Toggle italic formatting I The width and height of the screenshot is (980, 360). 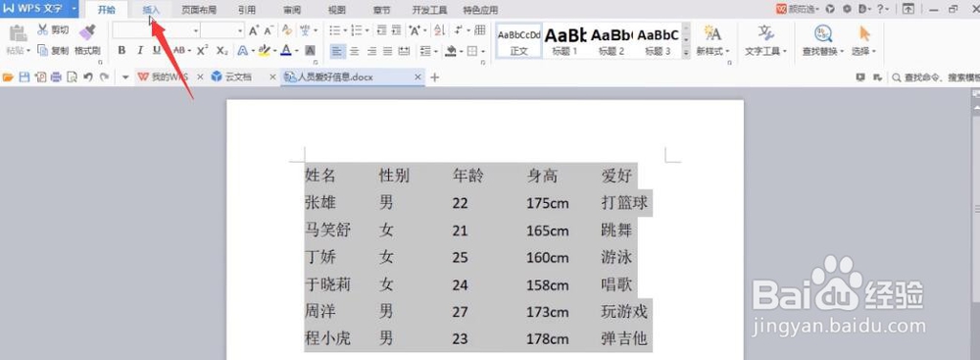tap(139, 50)
